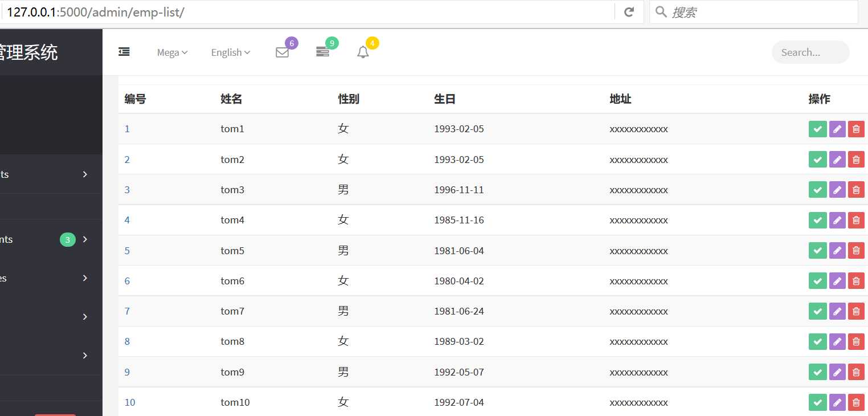868x416 pixels.
Task: Open employee number 10 link
Action: point(130,402)
